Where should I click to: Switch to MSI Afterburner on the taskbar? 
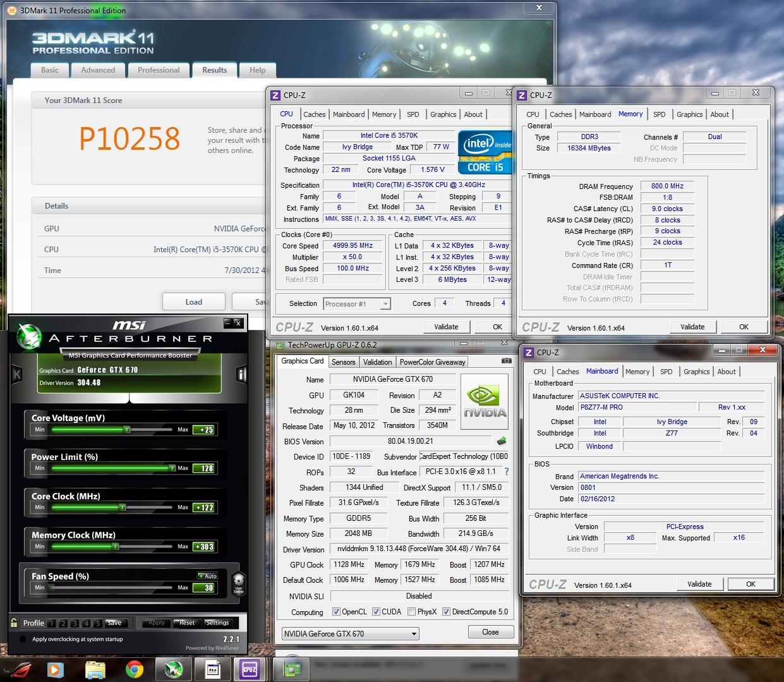tap(174, 669)
